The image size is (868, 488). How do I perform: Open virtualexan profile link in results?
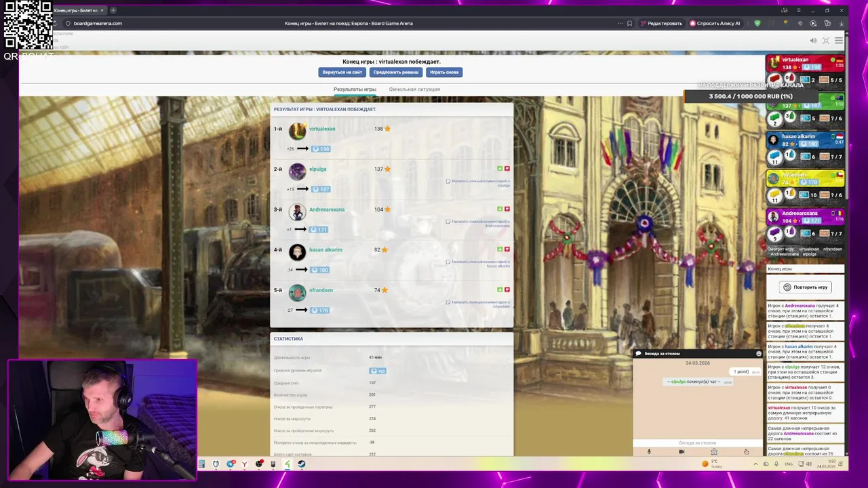pos(322,129)
